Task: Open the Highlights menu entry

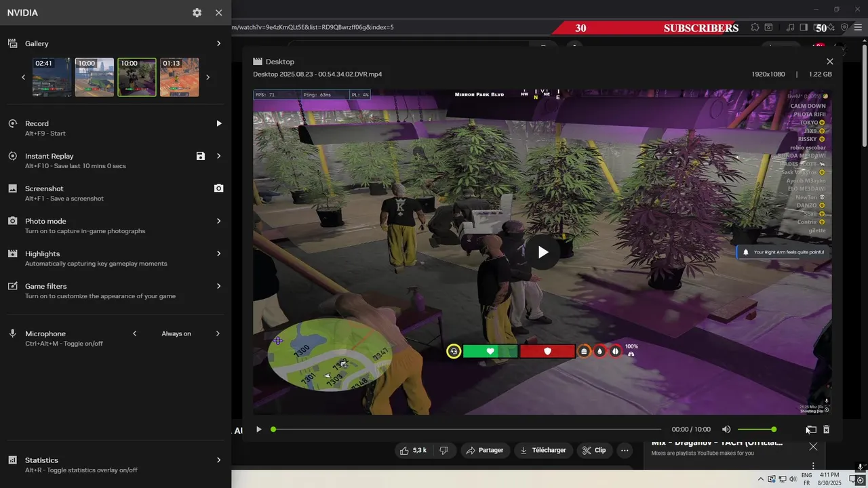Action: pos(115,258)
